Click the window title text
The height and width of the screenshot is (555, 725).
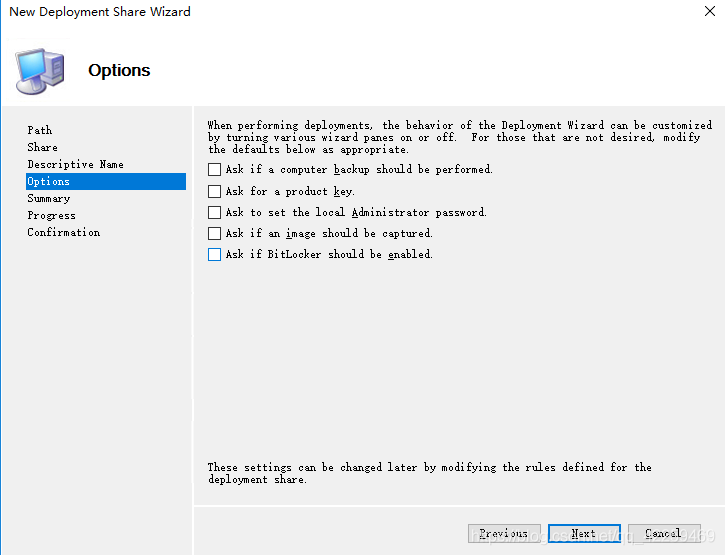pos(100,12)
